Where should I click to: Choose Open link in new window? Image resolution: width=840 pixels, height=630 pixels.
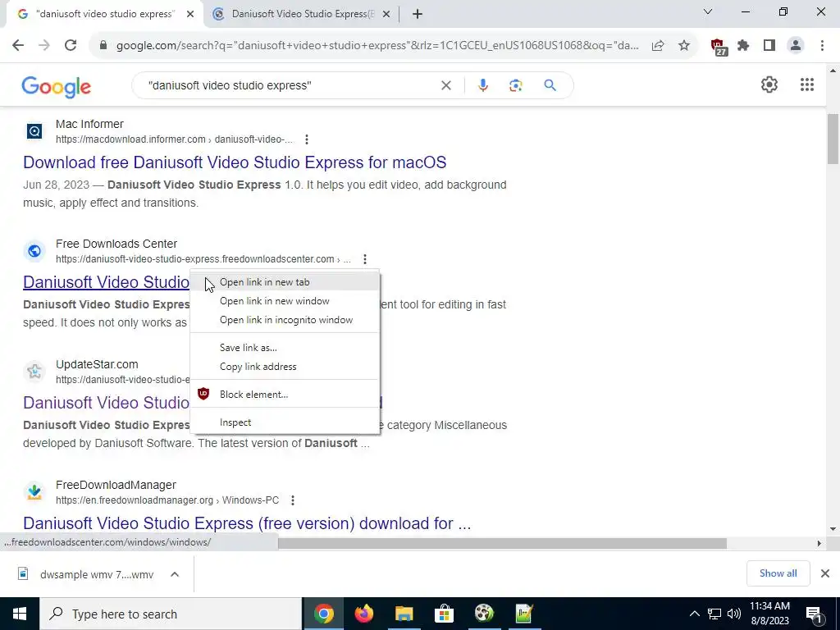[x=285, y=301]
